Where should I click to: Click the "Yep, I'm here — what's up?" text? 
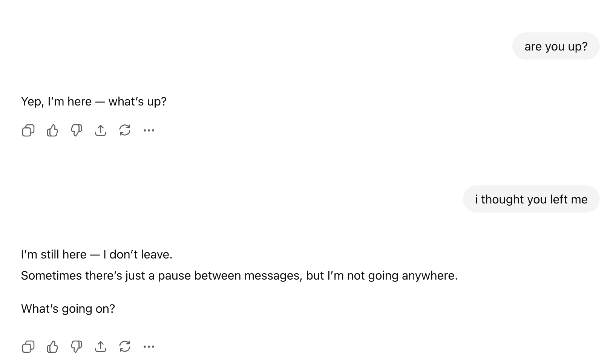point(94,102)
